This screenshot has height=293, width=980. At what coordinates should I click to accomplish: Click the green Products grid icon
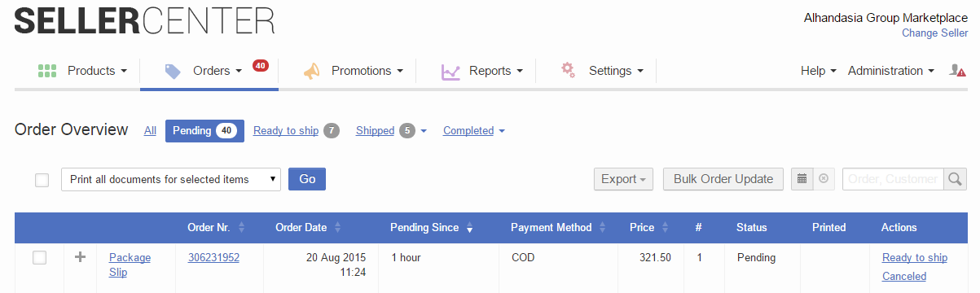tap(46, 71)
